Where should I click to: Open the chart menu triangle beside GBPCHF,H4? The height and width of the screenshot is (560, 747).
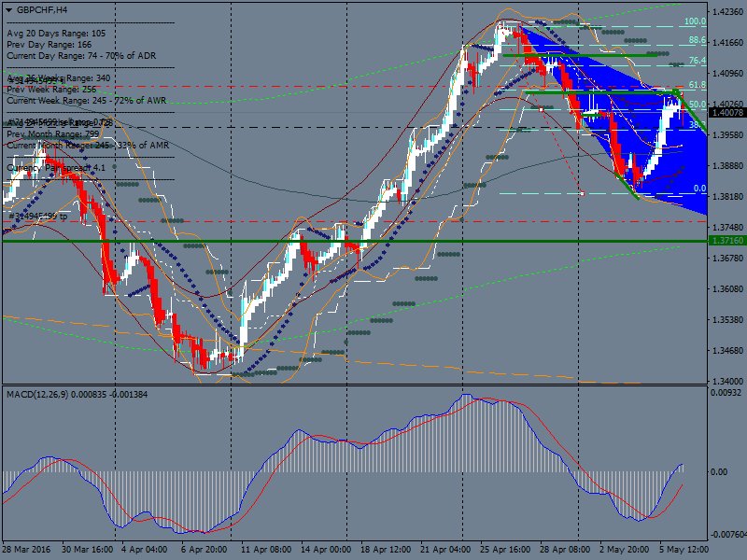point(9,10)
